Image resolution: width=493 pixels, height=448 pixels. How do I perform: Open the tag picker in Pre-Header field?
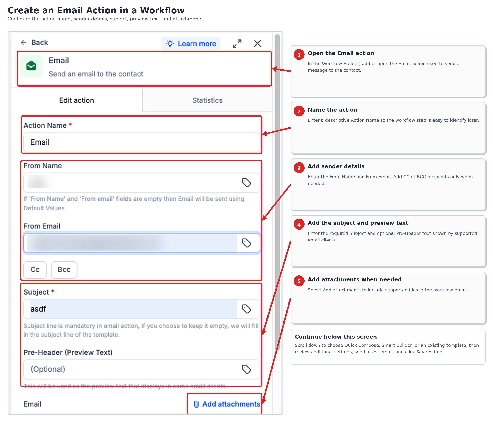[246, 369]
